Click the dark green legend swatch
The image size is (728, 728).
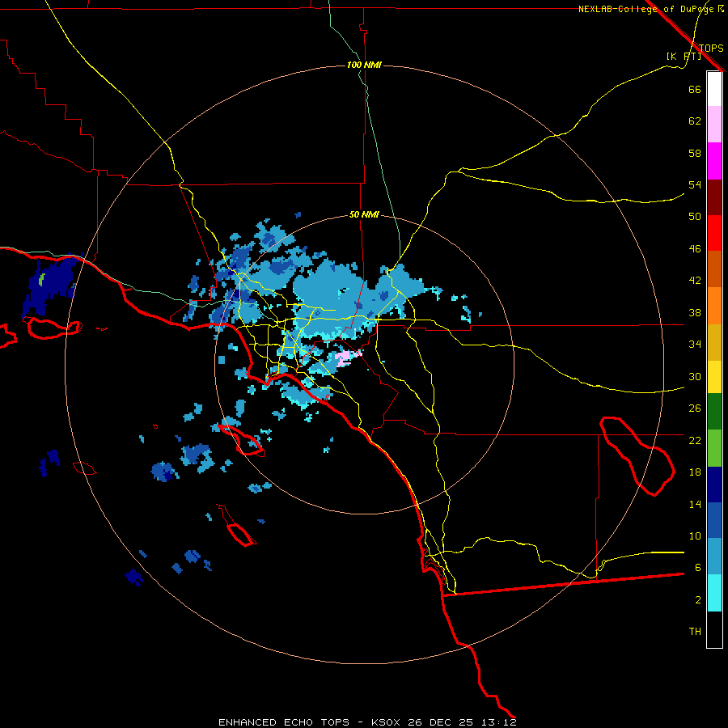[x=714, y=412]
